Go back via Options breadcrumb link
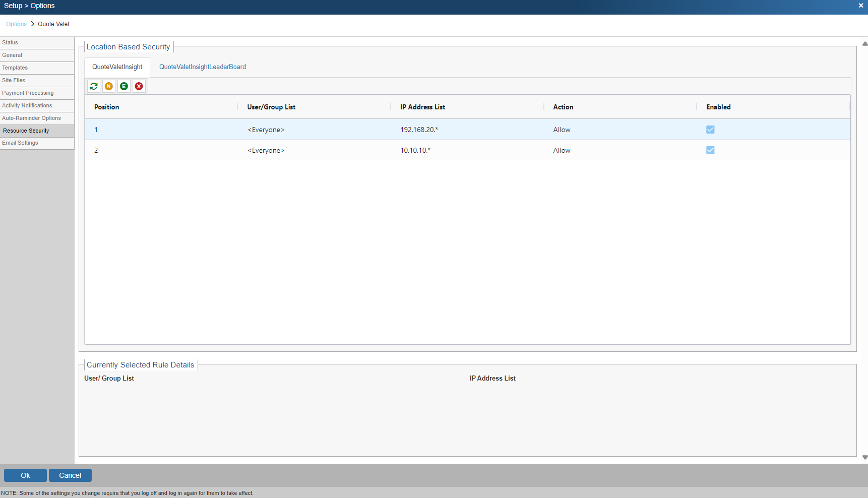The width and height of the screenshot is (868, 498). pyautogui.click(x=16, y=24)
